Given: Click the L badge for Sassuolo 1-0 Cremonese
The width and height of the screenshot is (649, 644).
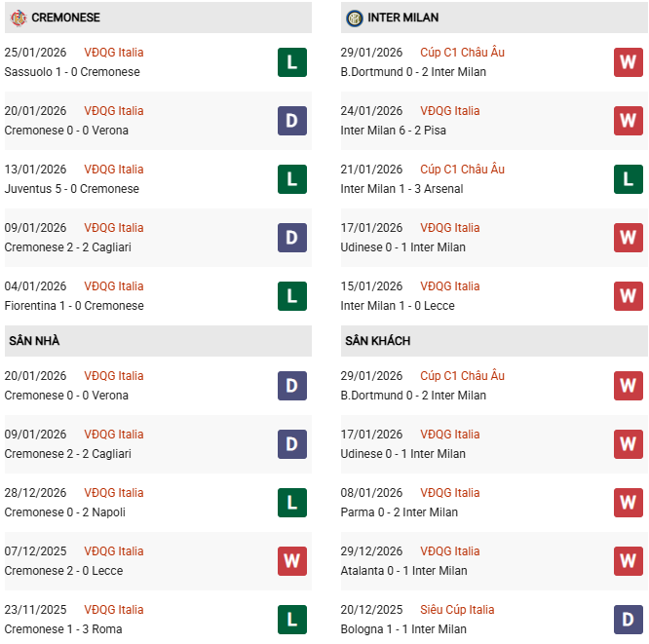Looking at the screenshot, I should coord(292,62).
